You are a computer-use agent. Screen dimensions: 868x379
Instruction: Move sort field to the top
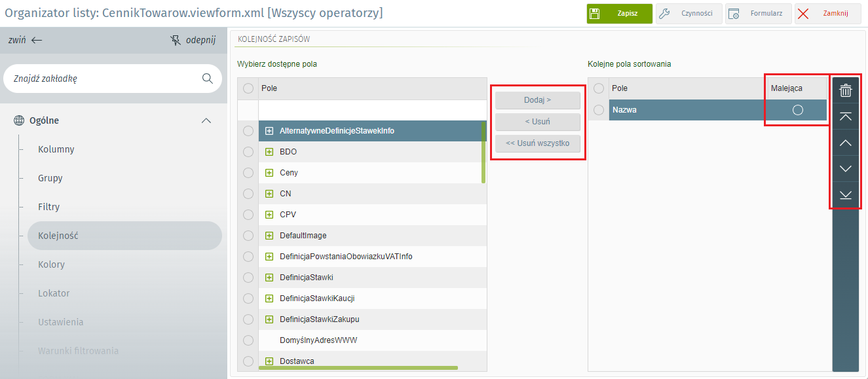pos(846,117)
